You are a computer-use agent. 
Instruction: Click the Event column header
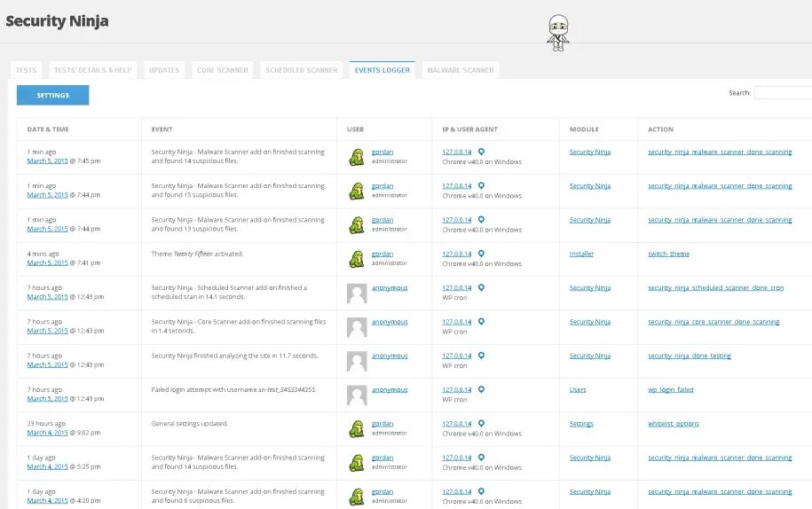(162, 129)
